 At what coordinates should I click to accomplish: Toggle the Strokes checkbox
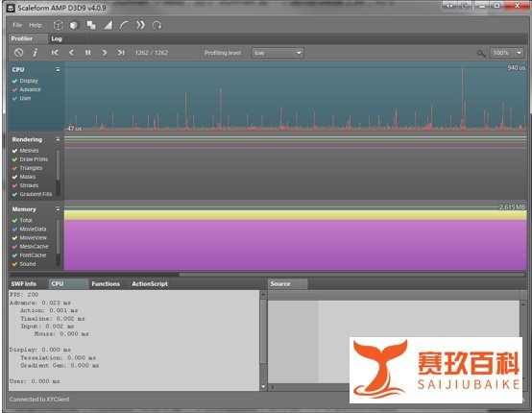(14, 185)
